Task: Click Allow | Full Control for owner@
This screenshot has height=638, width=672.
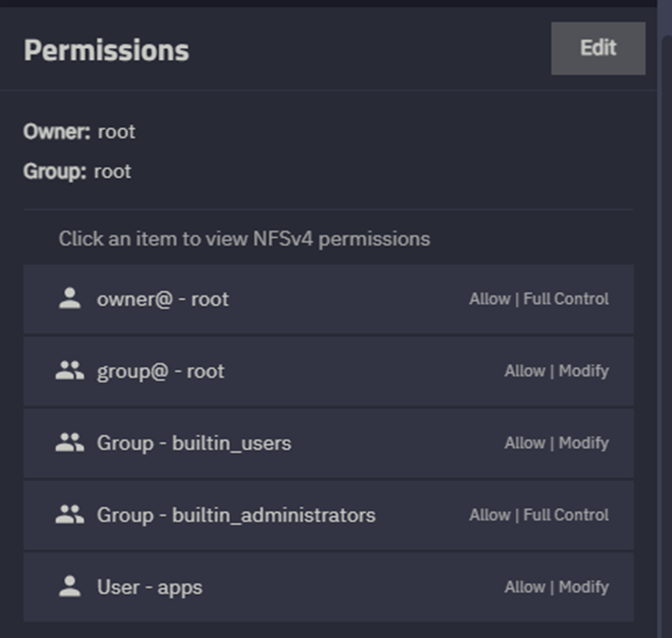Action: 538,298
